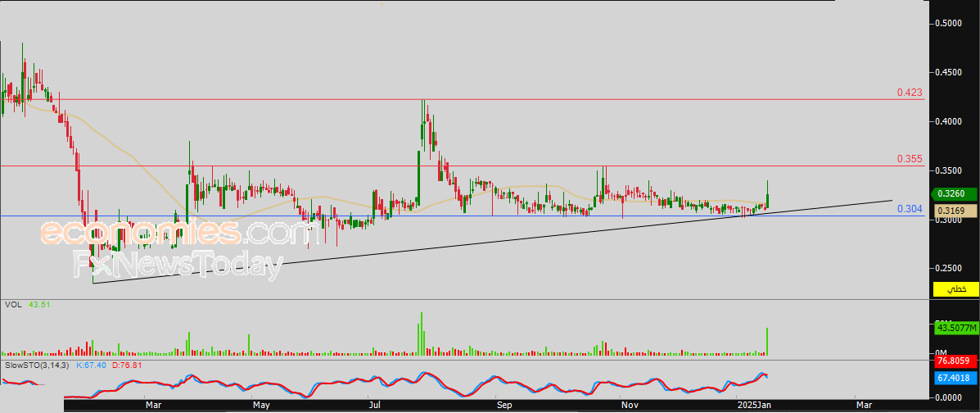The image size is (980, 413).
Task: Click the 0.3500 price axis label
Action: [x=947, y=170]
